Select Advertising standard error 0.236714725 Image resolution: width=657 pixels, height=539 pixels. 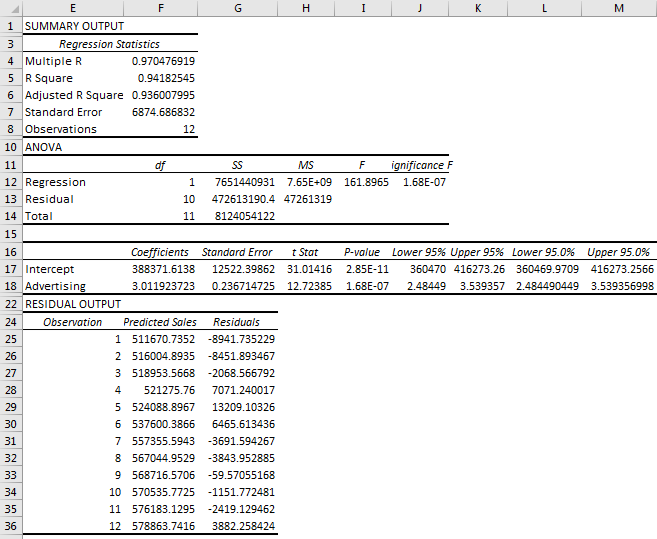point(243,286)
